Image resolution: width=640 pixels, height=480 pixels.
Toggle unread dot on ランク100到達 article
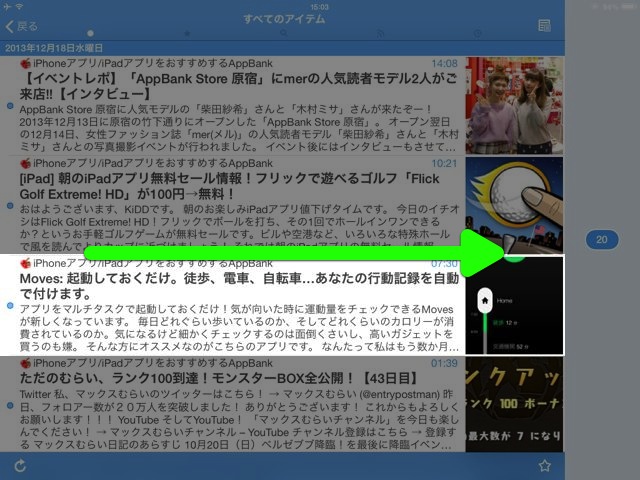pyautogui.click(x=10, y=405)
